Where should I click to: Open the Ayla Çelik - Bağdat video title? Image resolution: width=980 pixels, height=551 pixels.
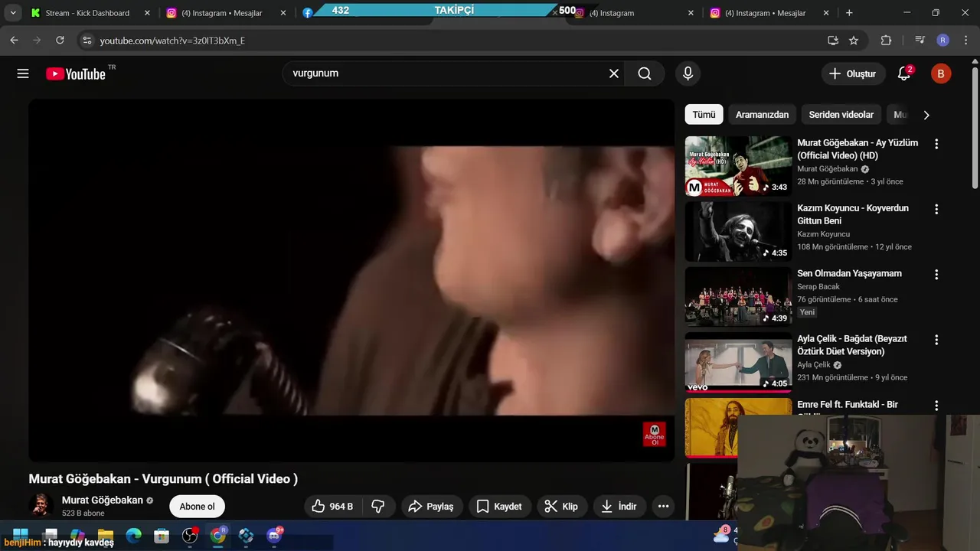point(852,345)
